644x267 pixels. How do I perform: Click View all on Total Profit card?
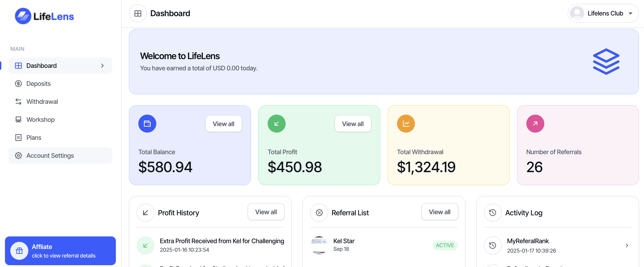pyautogui.click(x=353, y=124)
